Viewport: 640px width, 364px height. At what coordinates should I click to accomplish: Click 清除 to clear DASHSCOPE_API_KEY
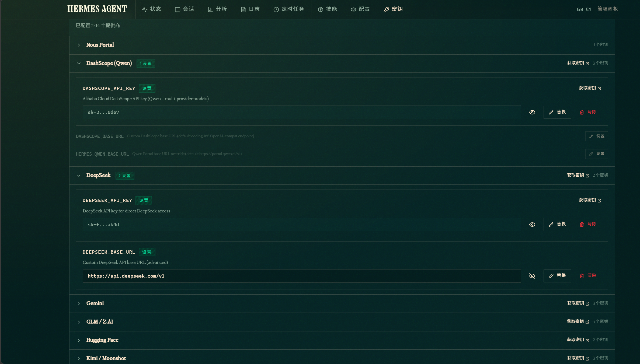[588, 112]
